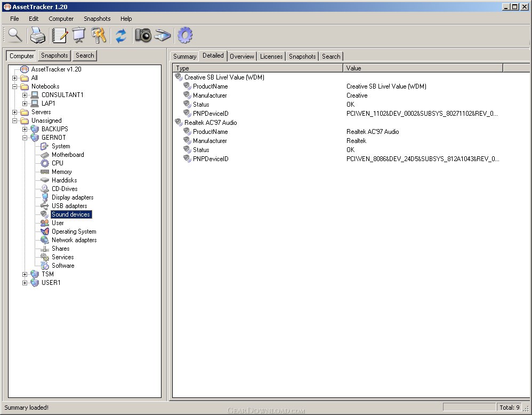The image size is (532, 415).
Task: Click the Search button in left panel
Action: coord(85,55)
